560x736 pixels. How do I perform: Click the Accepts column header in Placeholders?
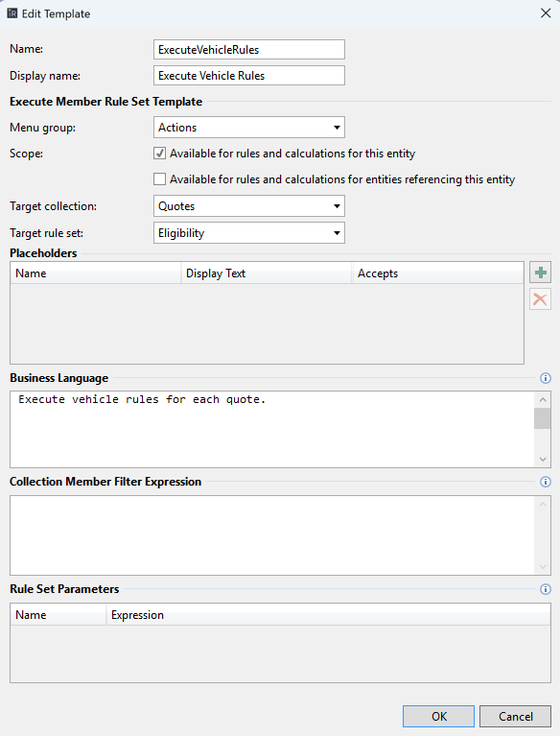437,273
